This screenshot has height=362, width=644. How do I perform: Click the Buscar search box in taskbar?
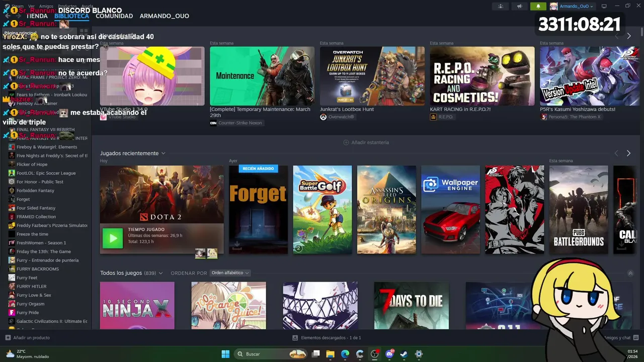click(271, 354)
